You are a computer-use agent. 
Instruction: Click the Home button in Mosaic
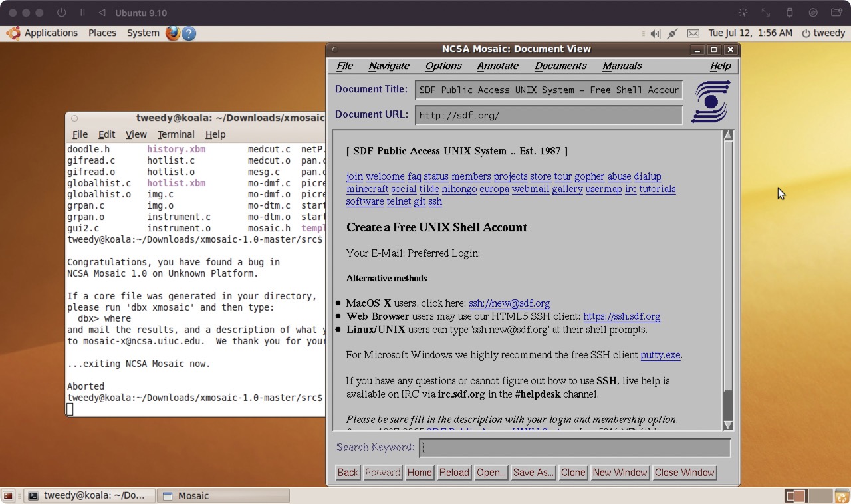point(420,473)
